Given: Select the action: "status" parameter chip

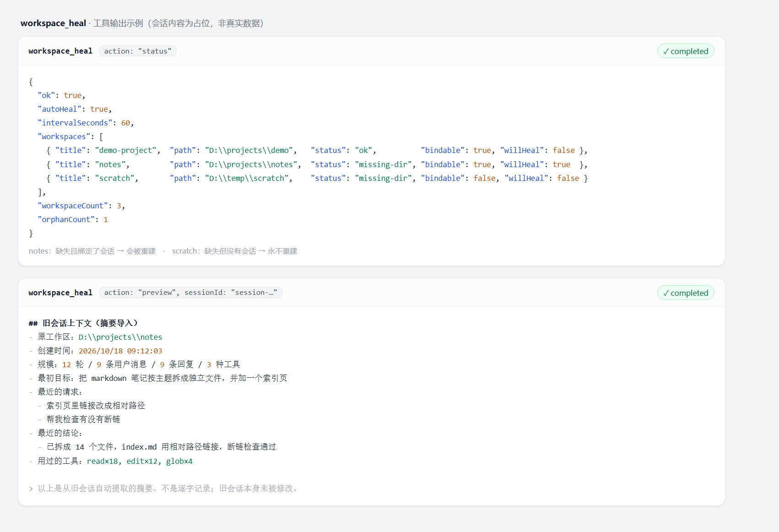Looking at the screenshot, I should click(x=138, y=51).
